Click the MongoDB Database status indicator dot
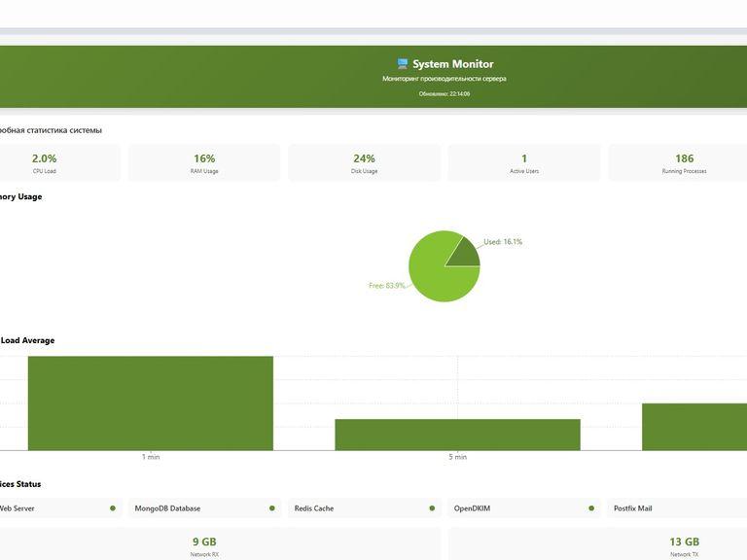747x560 pixels. (x=272, y=508)
